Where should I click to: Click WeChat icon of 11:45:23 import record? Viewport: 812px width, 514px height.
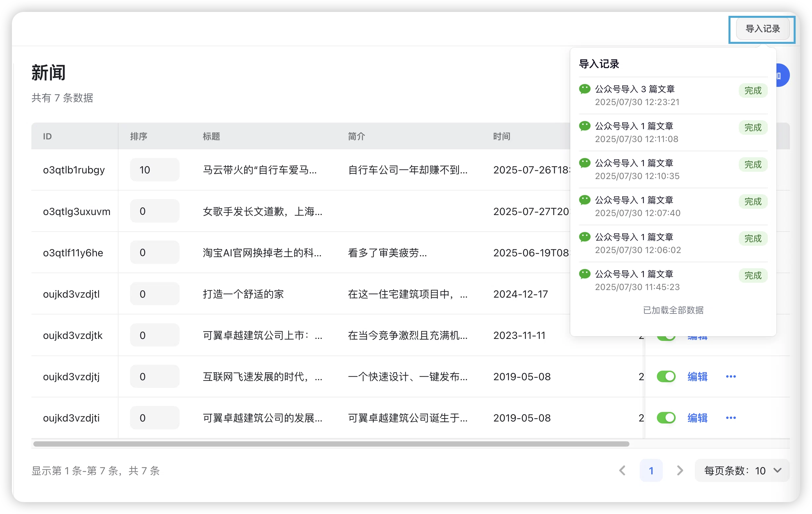[585, 274]
